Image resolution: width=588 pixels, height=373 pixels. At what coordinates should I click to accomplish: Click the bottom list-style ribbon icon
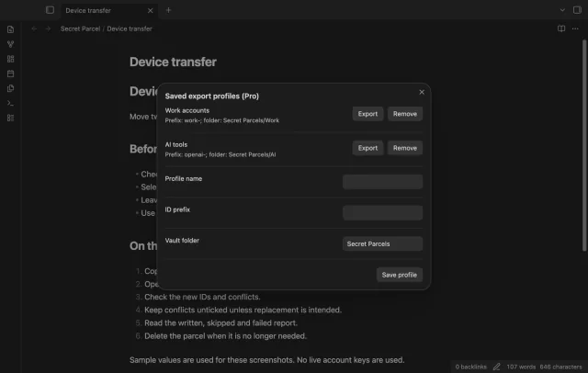pos(10,118)
